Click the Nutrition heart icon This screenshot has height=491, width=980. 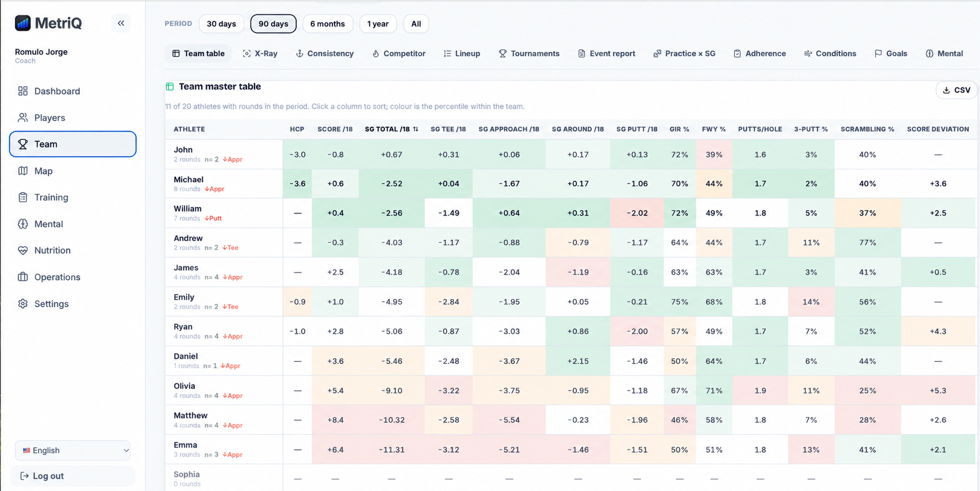click(x=23, y=250)
